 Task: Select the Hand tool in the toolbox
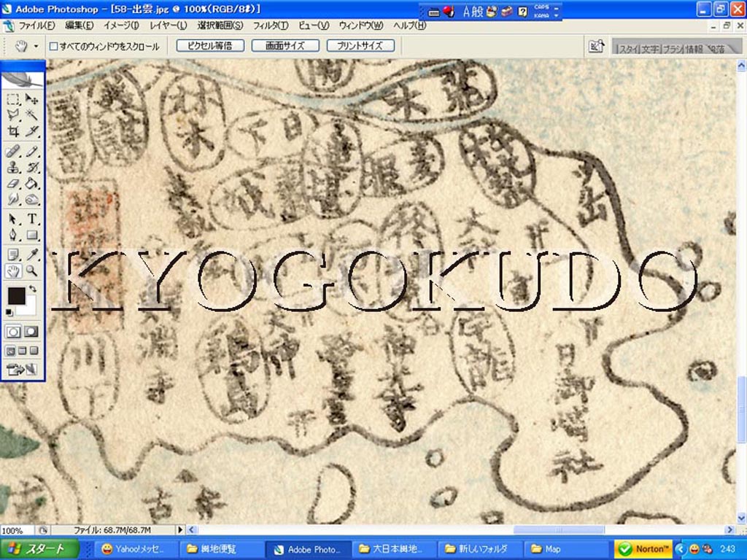(x=13, y=271)
